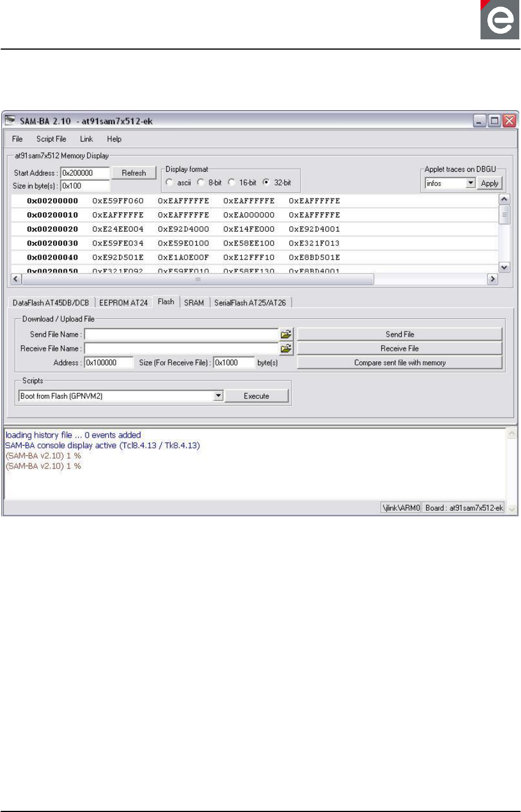
Task: Click memory value 0xE8BD501E
Action: (x=314, y=257)
